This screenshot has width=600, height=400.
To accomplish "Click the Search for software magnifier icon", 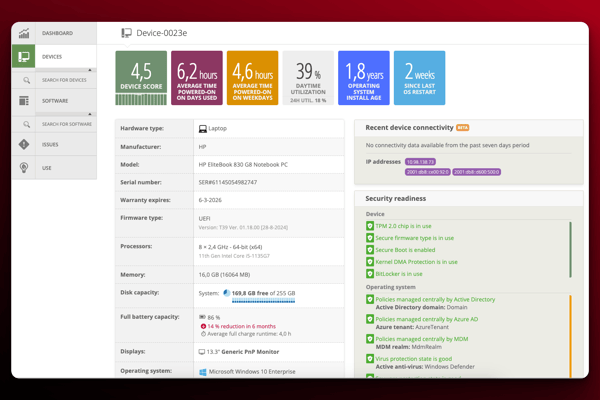I will coord(27,124).
